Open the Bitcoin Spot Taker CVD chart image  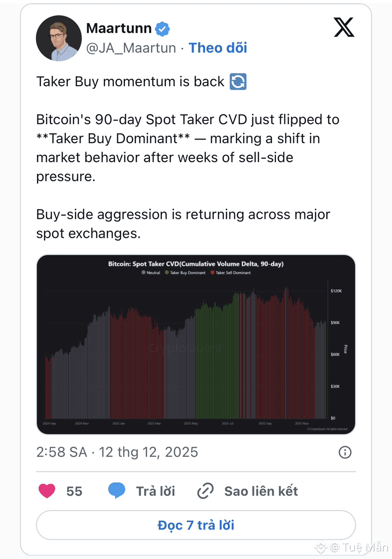pos(196,351)
